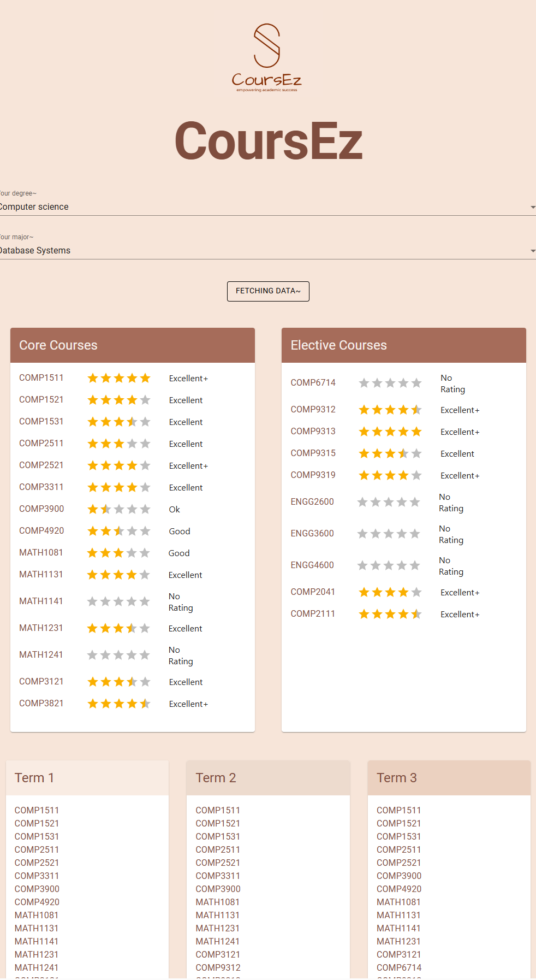Click COMP3821 course code in Core Courses
The width and height of the screenshot is (536, 980).
click(x=41, y=704)
